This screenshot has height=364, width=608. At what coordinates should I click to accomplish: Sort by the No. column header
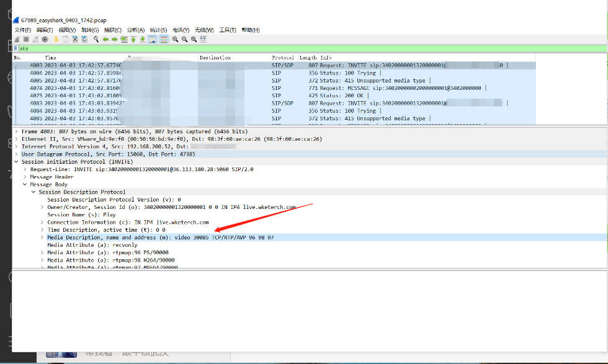coord(17,58)
